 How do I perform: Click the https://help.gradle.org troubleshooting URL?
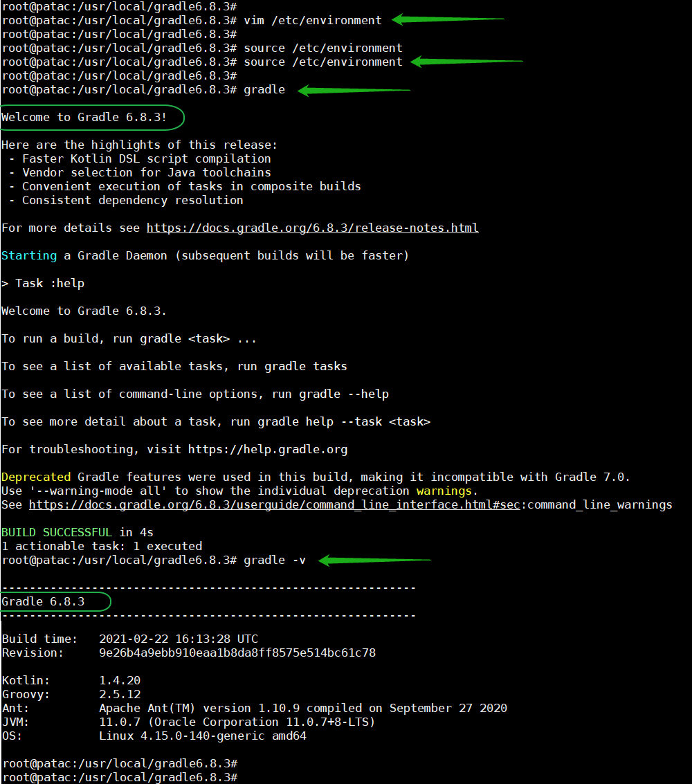[268, 450]
